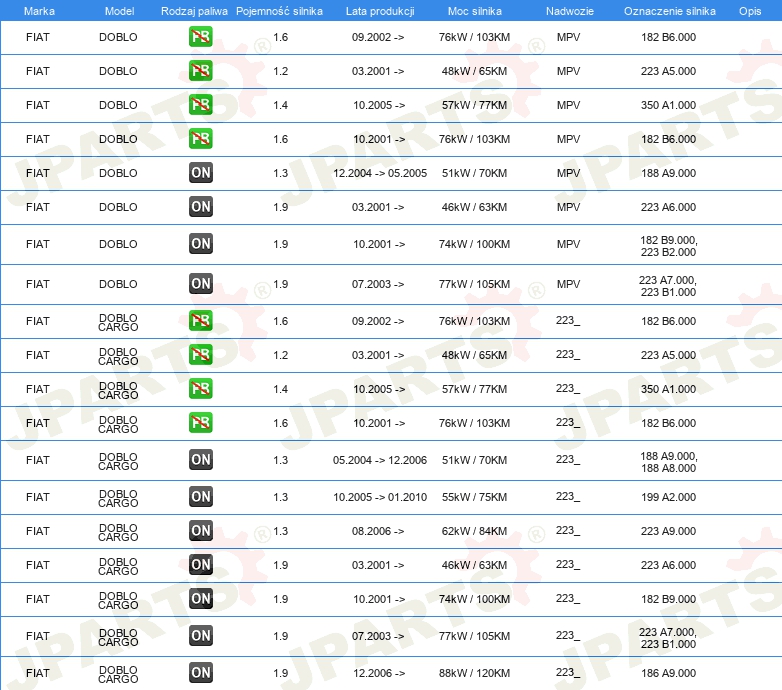Click petrol icon in DOBLO CARGO 1.6 09.2002 row

(x=200, y=321)
